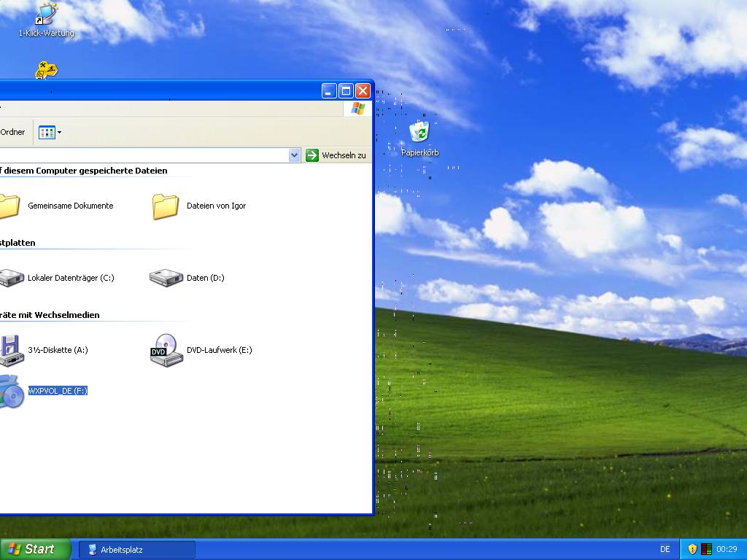The image size is (747, 560).
Task: Click the 1-Klick-Wartung label text
Action: click(46, 33)
